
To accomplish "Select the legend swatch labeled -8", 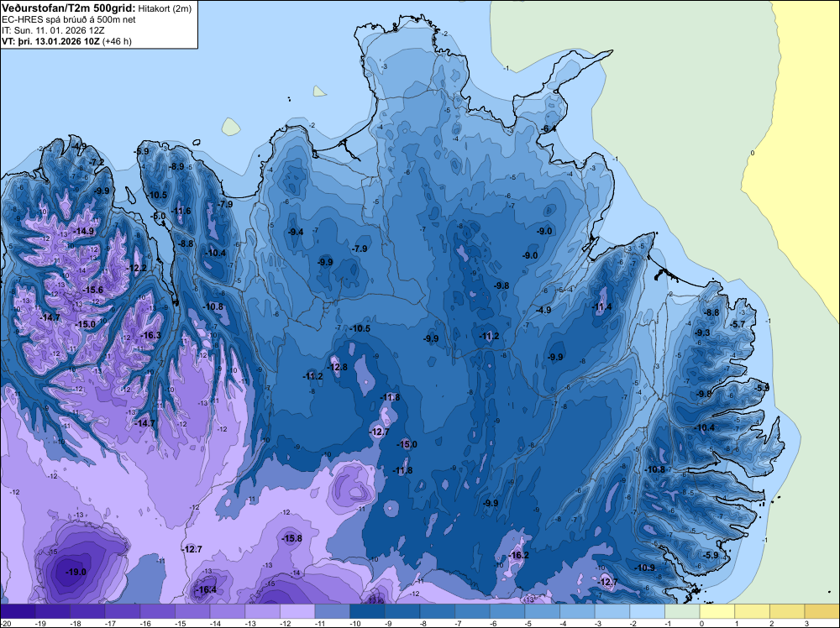I will pos(437,611).
